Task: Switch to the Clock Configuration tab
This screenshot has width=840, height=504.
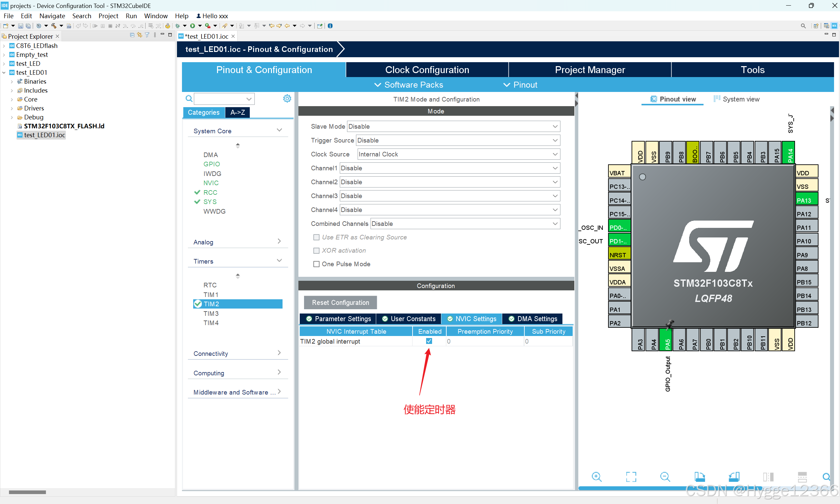Action: [427, 70]
